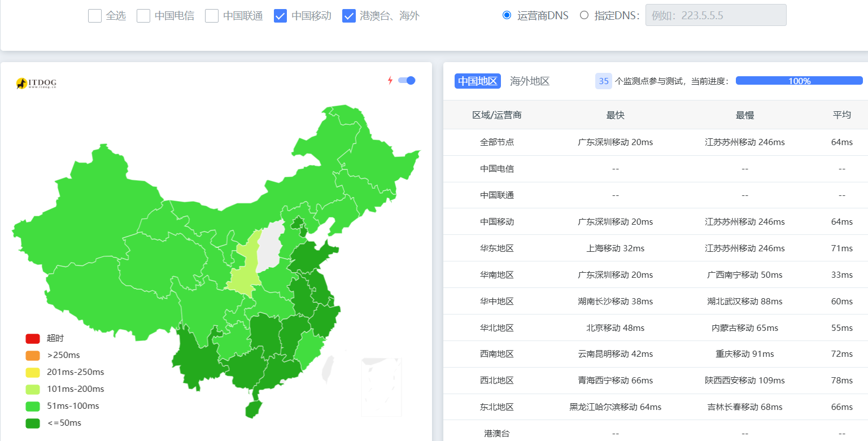Click 吉林长春移动 68ms cell

[x=745, y=407]
